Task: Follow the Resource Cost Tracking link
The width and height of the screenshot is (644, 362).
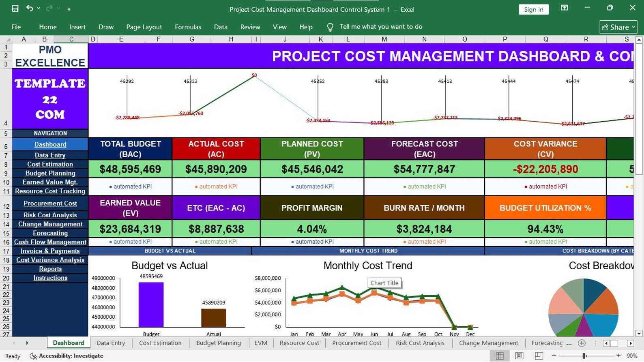Action: [x=50, y=191]
